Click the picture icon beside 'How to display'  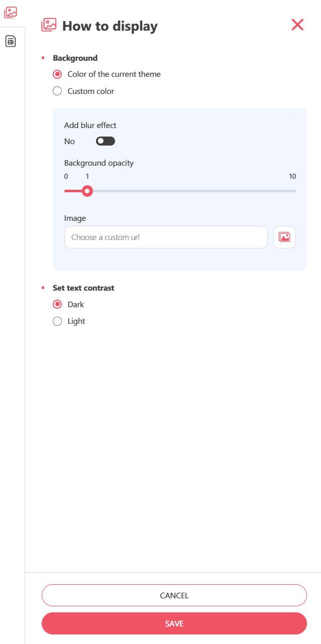(49, 25)
